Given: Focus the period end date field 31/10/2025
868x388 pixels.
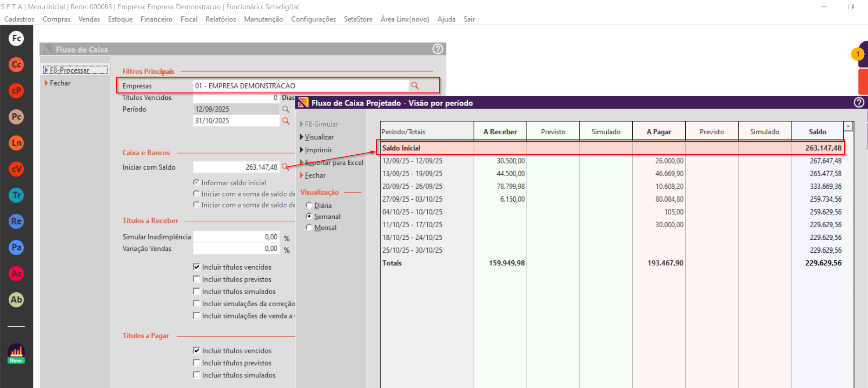Looking at the screenshot, I should (236, 121).
